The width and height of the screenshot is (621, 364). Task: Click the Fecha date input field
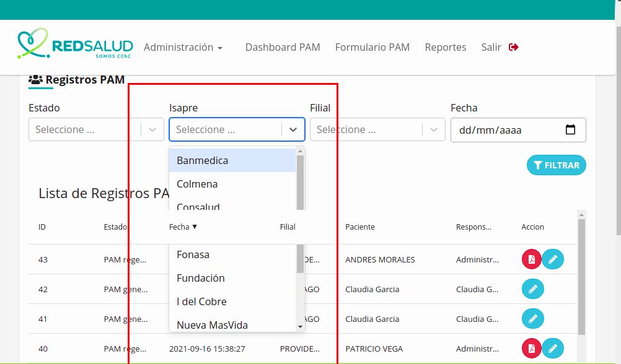tap(518, 130)
